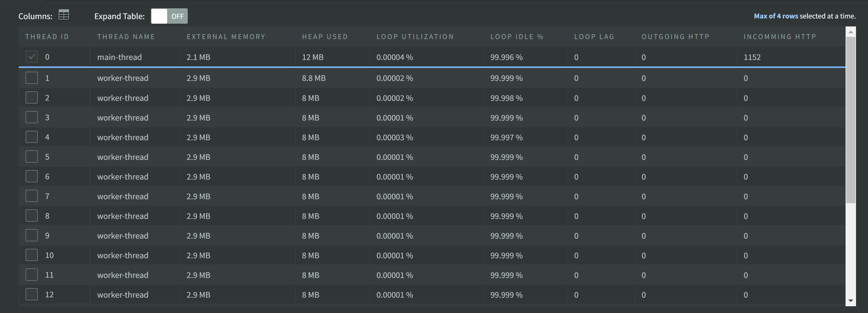The height and width of the screenshot is (313, 868).
Task: Sort by the External Memory column header
Action: 226,36
